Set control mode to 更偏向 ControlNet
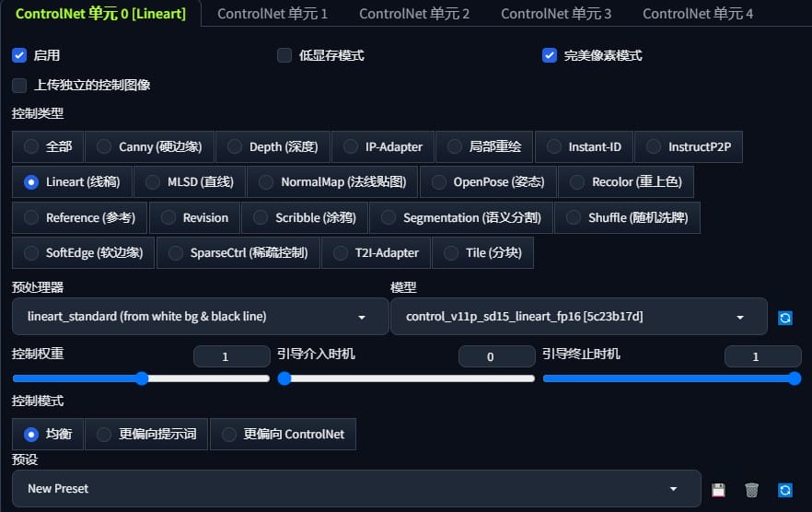 [x=284, y=435]
